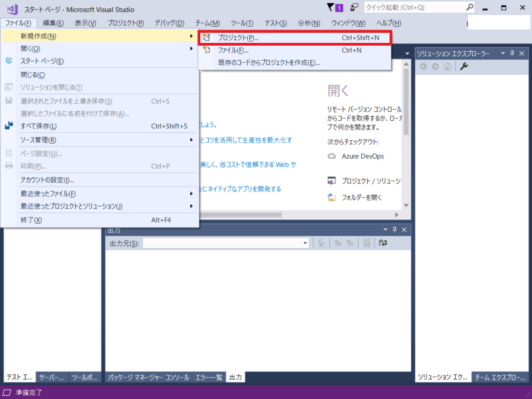Select アカウントの設定(I)... menu entry
This screenshot has height=399, width=532.
(x=100, y=180)
